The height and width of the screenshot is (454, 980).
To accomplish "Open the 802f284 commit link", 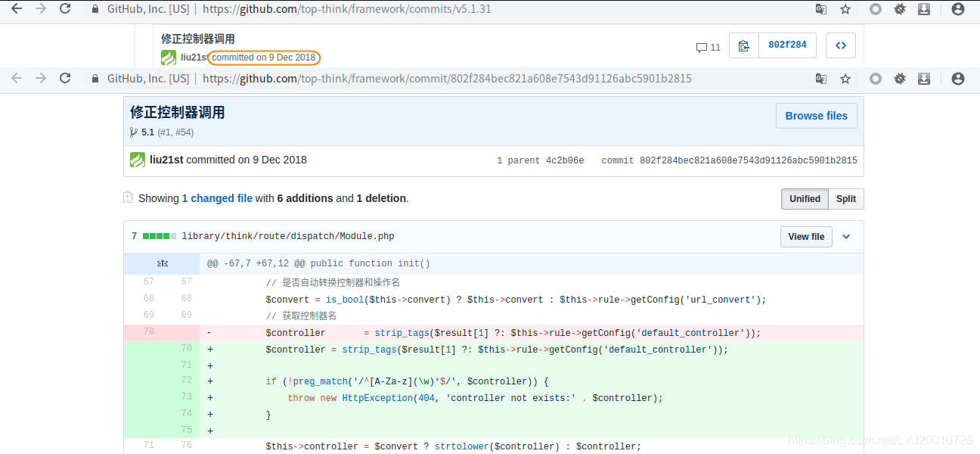I will pos(787,45).
